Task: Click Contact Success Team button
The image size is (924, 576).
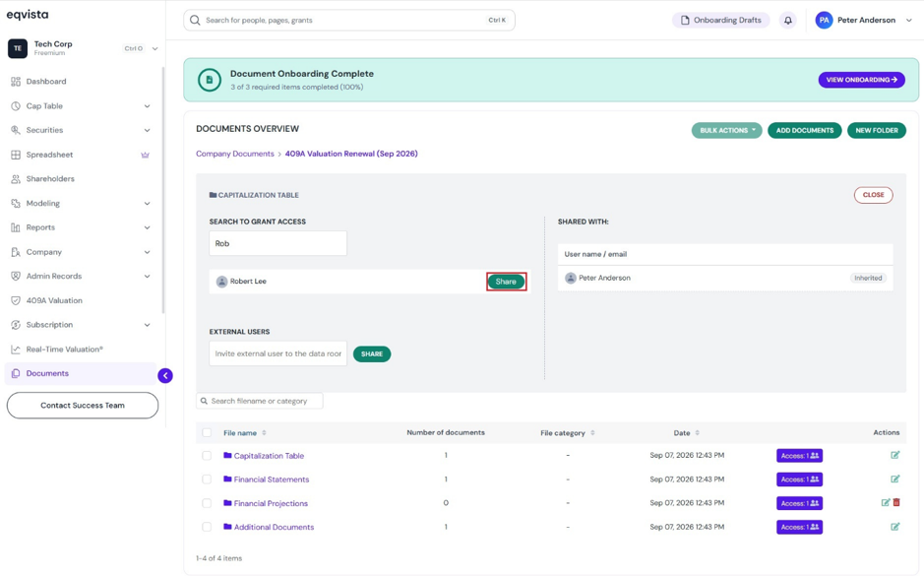Action: (x=83, y=406)
